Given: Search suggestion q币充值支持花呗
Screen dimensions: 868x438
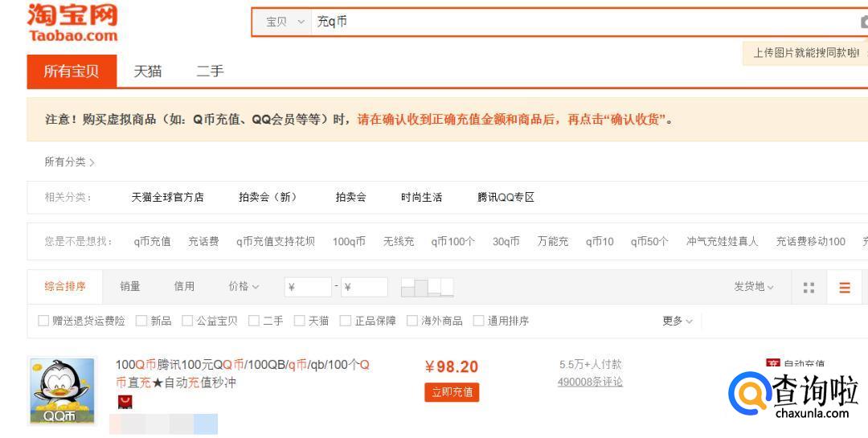Looking at the screenshot, I should click(x=275, y=241).
